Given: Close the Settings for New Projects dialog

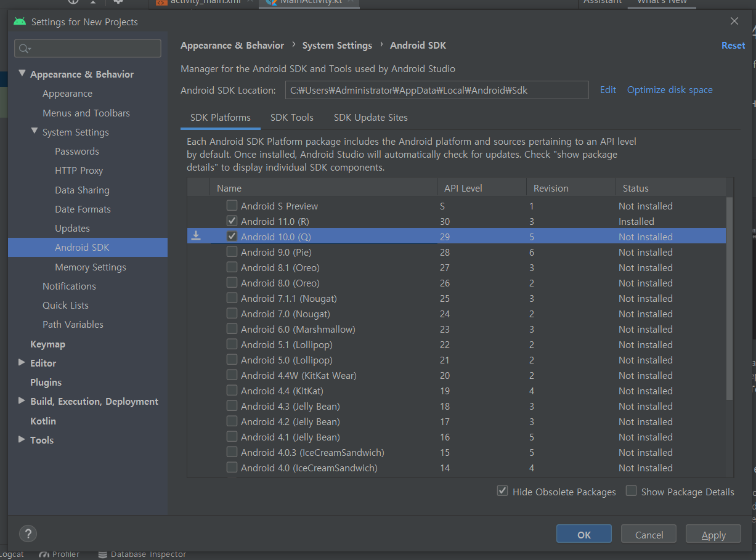Looking at the screenshot, I should (x=734, y=21).
